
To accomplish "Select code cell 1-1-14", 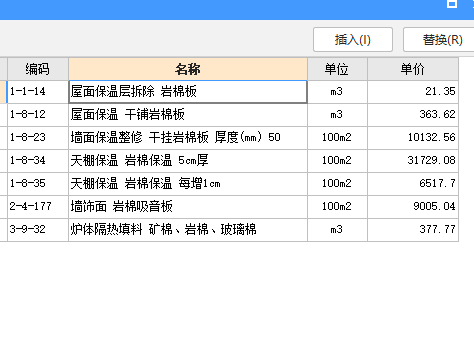I will point(38,92).
